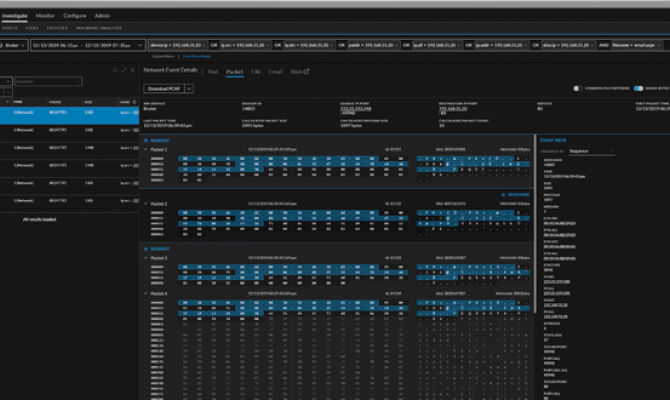Click destination IP 192.168.31.20 link
The width and height of the screenshot is (670, 400).
[x=453, y=109]
